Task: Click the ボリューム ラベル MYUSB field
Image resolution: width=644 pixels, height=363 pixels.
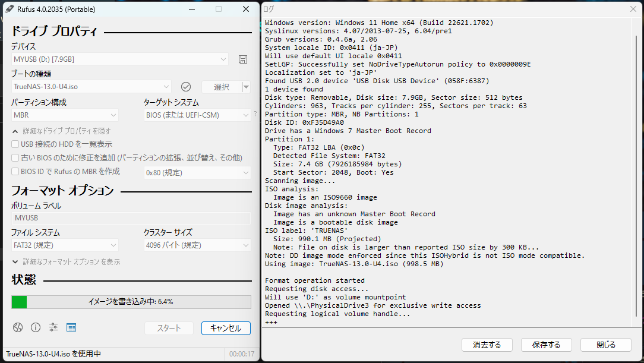Action: [131, 218]
